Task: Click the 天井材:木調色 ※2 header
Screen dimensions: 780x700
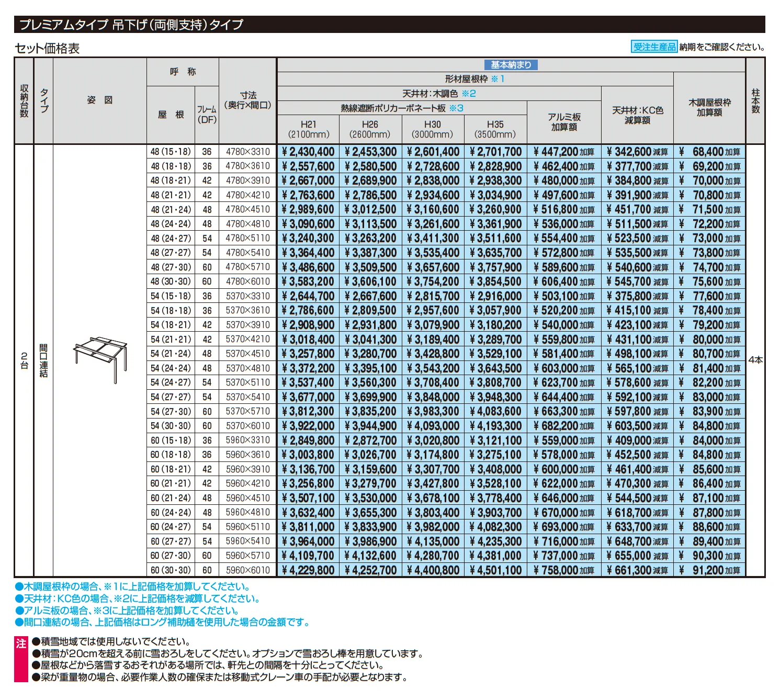Action: pos(439,94)
